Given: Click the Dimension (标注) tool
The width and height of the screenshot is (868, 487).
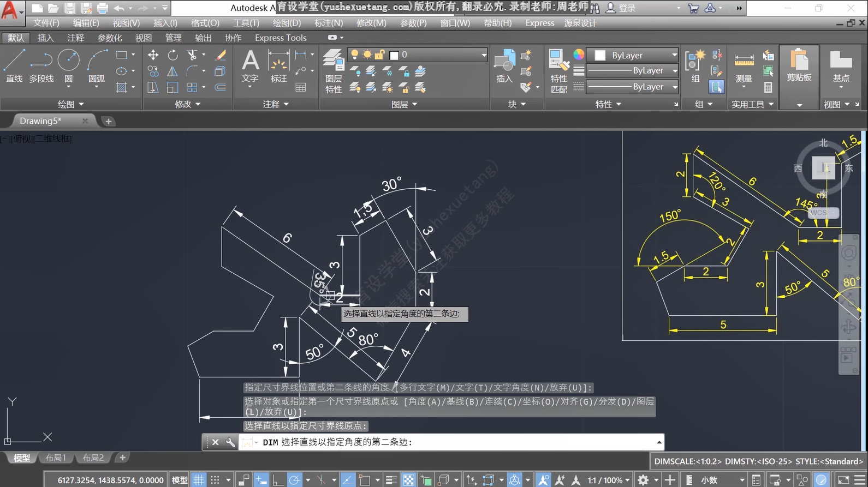Looking at the screenshot, I should pyautogui.click(x=278, y=66).
